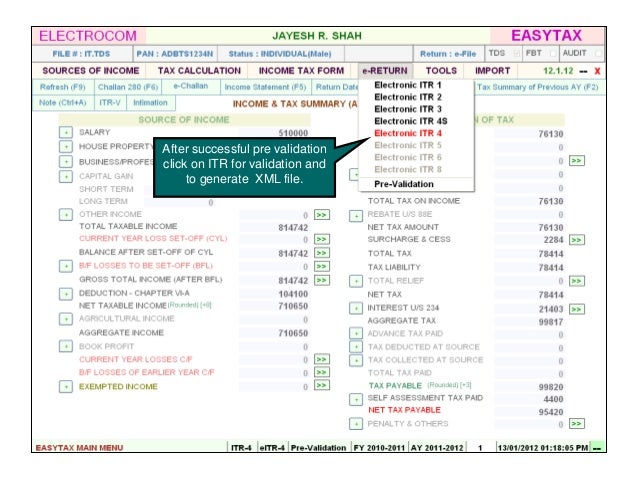638x479 pixels.
Task: Open details arrow for BALANCE AFTER SET-OFF OF CYL
Action: point(321,253)
